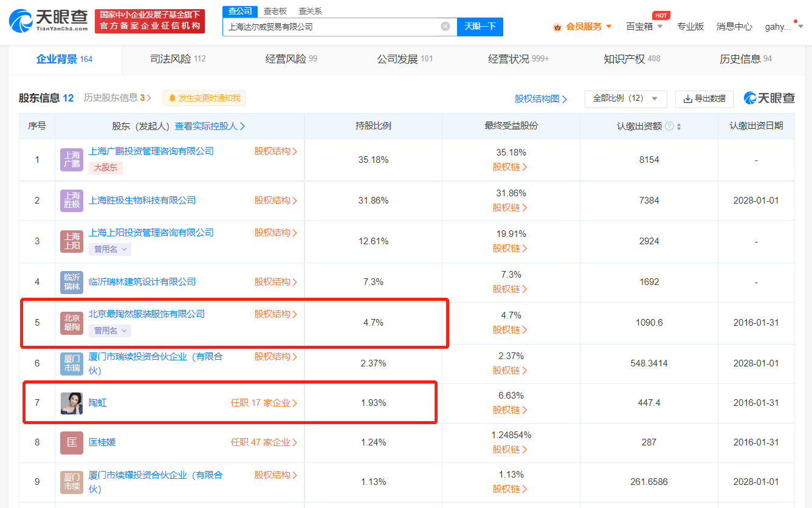Click the 31.86% 持股比例 cell
Screen dimensions: 812x508
click(x=373, y=201)
